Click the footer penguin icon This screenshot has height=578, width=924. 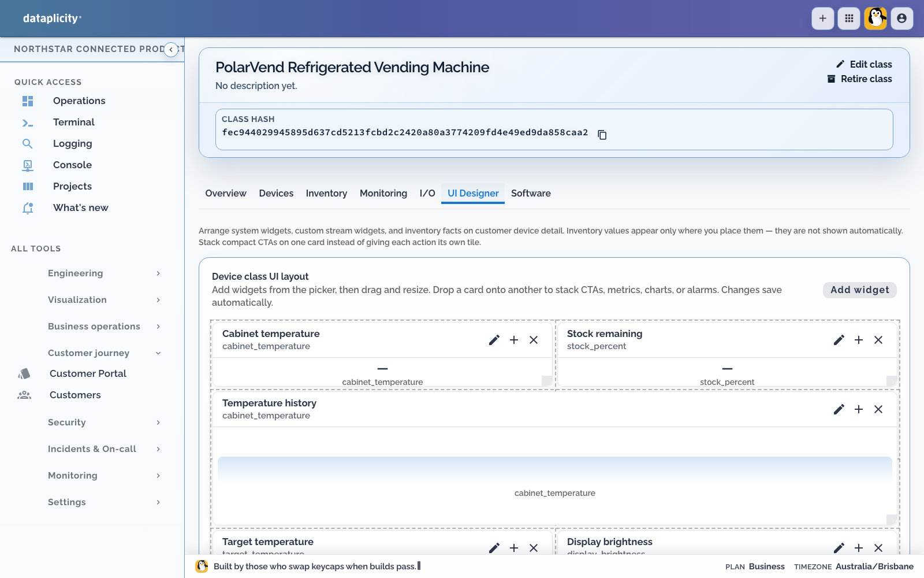pyautogui.click(x=202, y=566)
